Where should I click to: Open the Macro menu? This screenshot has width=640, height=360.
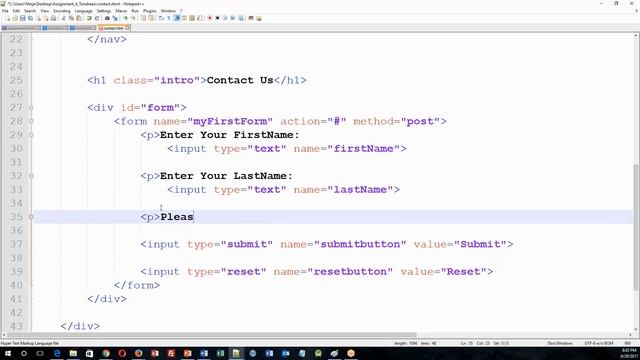(121, 11)
